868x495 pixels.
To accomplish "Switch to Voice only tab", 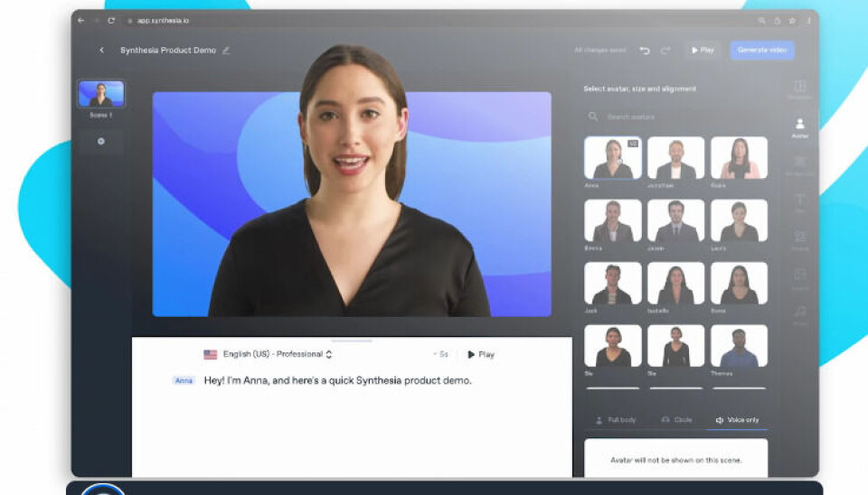I will coord(738,420).
